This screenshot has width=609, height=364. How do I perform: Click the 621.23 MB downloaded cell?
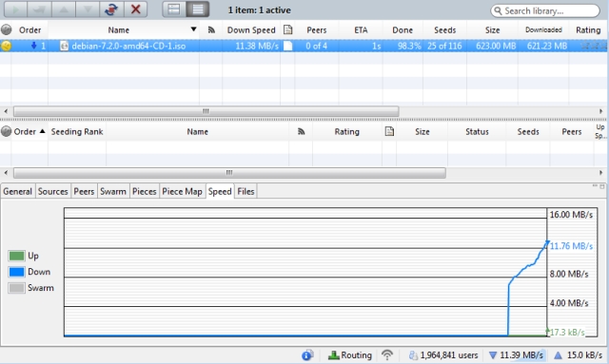click(547, 46)
